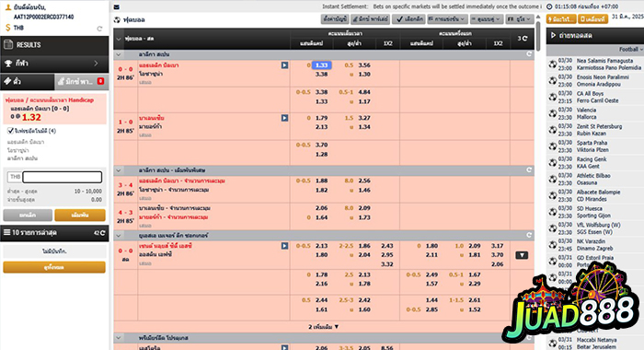Switch to the ticket bet slip tab
The image size is (644, 350).
pyautogui.click(x=27, y=81)
